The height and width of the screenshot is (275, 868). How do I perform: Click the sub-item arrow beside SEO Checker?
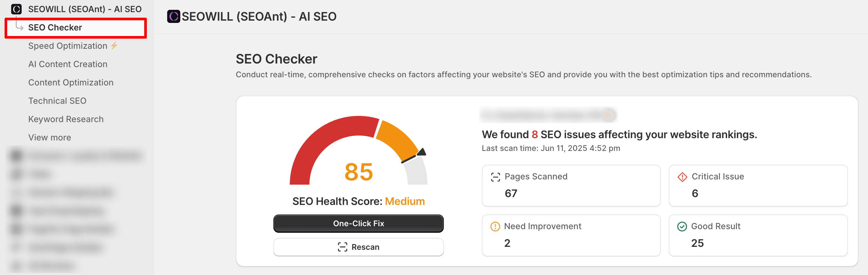pyautogui.click(x=19, y=27)
